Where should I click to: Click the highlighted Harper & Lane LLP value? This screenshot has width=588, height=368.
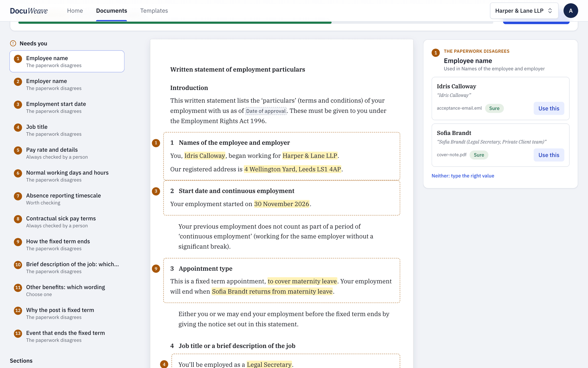(x=310, y=156)
